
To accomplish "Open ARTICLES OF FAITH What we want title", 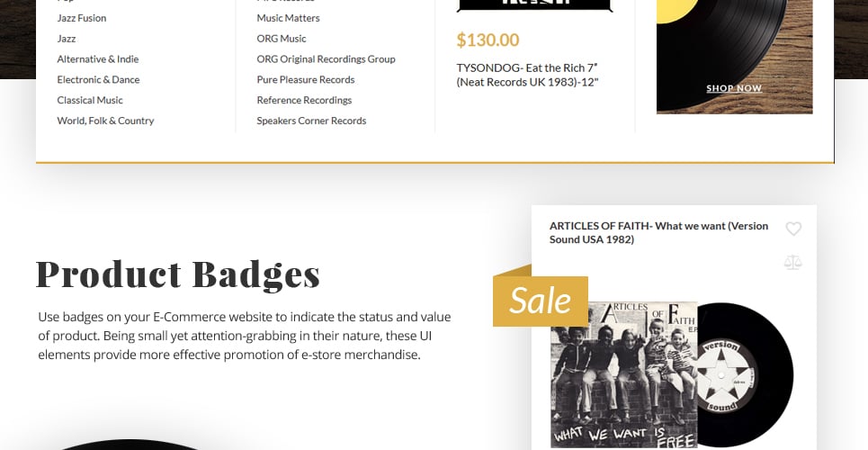I will pos(658,232).
